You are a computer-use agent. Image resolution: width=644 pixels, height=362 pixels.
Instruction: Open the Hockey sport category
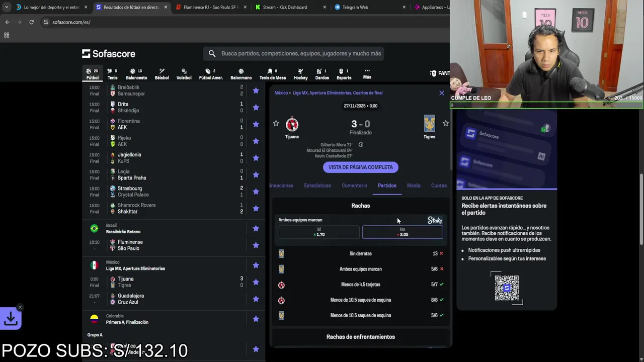300,74
